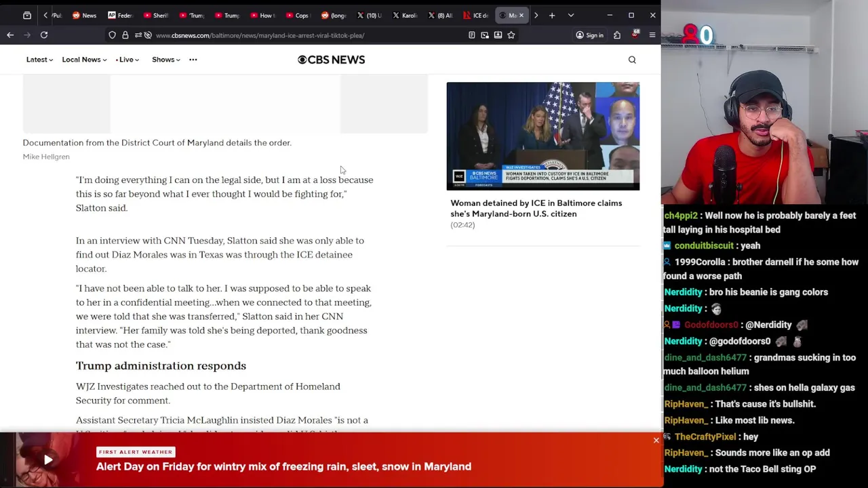The width and height of the screenshot is (868, 488).
Task: Click the District Court documentation caption
Action: 157,143
